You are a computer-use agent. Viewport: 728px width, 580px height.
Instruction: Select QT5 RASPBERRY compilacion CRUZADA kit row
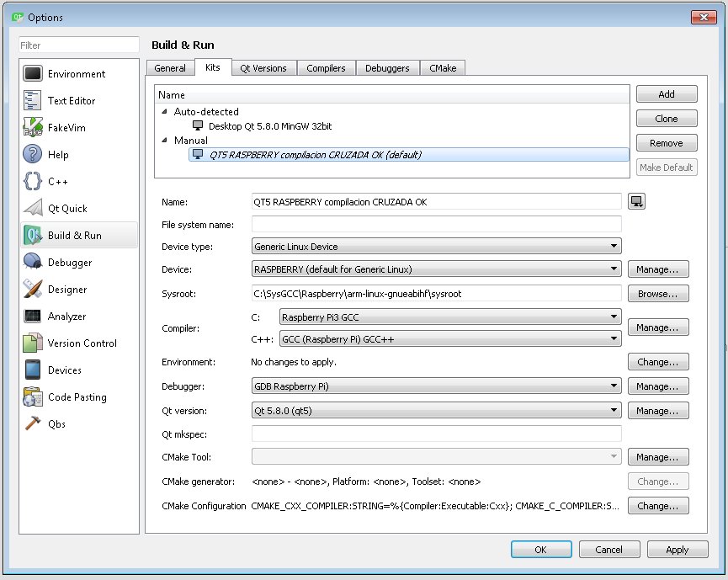(x=408, y=155)
